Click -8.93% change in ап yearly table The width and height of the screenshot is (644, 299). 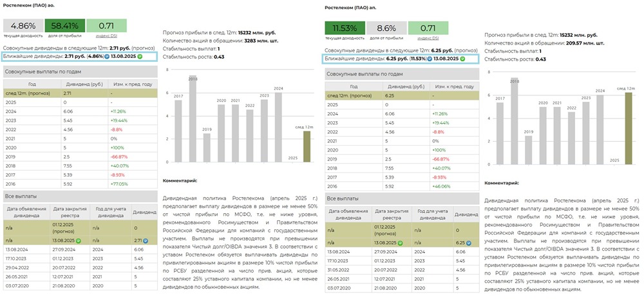(440, 177)
